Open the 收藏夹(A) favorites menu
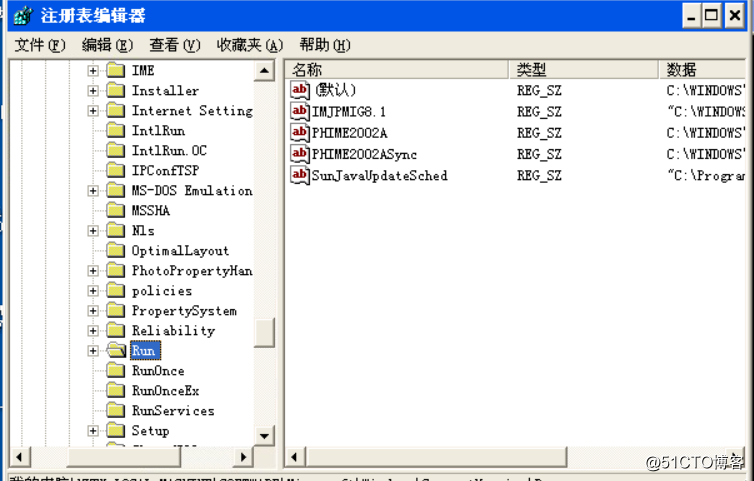Screen dimensions: 754x481 click(249, 45)
